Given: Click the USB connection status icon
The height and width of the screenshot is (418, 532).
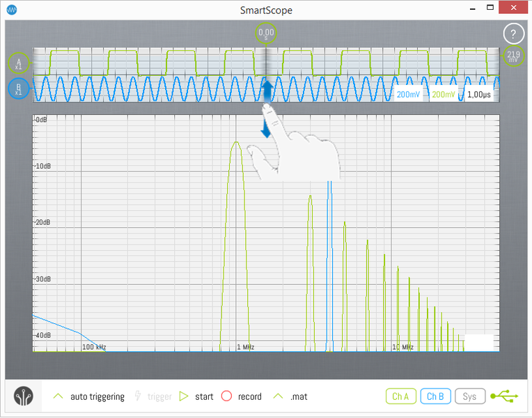Looking at the screenshot, I should [x=504, y=396].
